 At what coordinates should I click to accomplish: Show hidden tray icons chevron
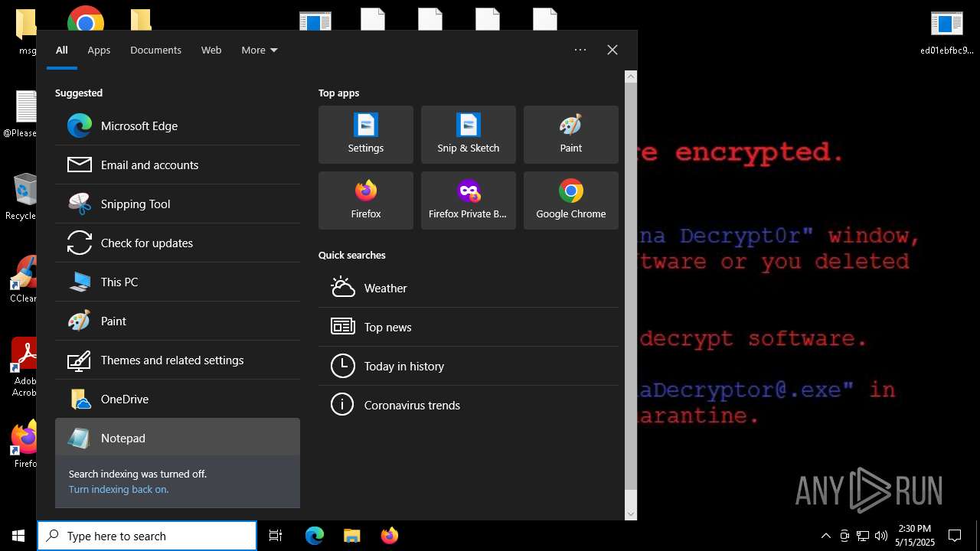[826, 536]
